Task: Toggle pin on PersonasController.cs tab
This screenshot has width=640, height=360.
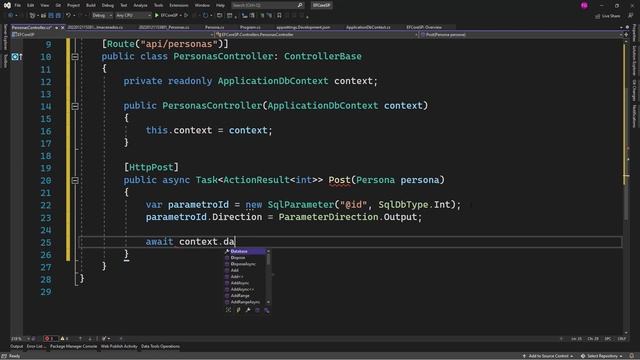Action: click(x=56, y=27)
